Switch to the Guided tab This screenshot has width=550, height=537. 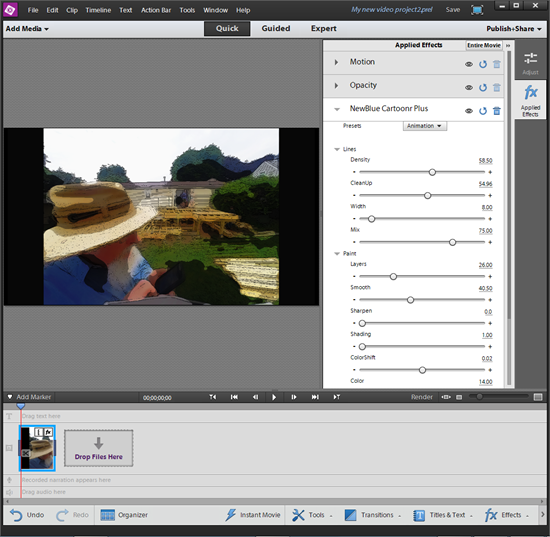coord(276,28)
